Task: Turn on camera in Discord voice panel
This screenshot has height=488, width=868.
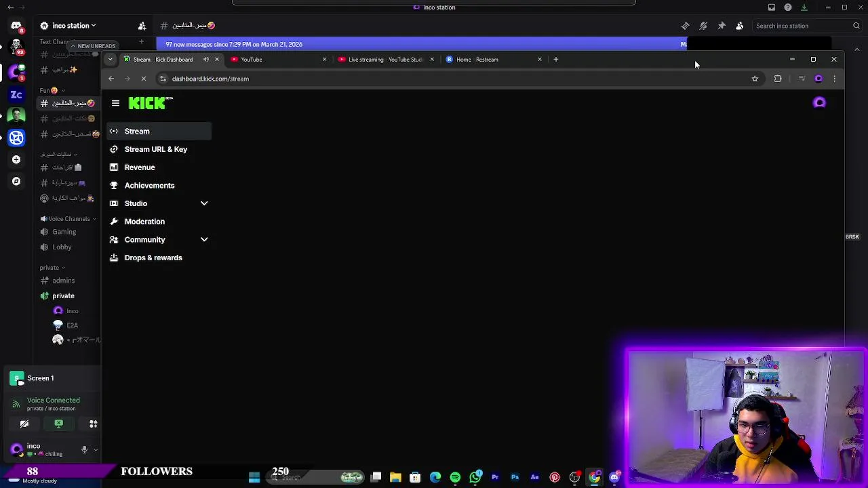Action: pyautogui.click(x=24, y=424)
